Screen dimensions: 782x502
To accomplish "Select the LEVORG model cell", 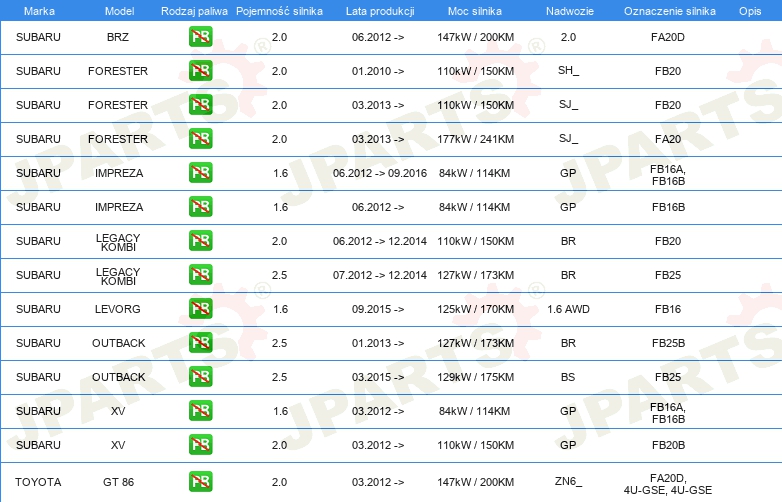I will (118, 309).
